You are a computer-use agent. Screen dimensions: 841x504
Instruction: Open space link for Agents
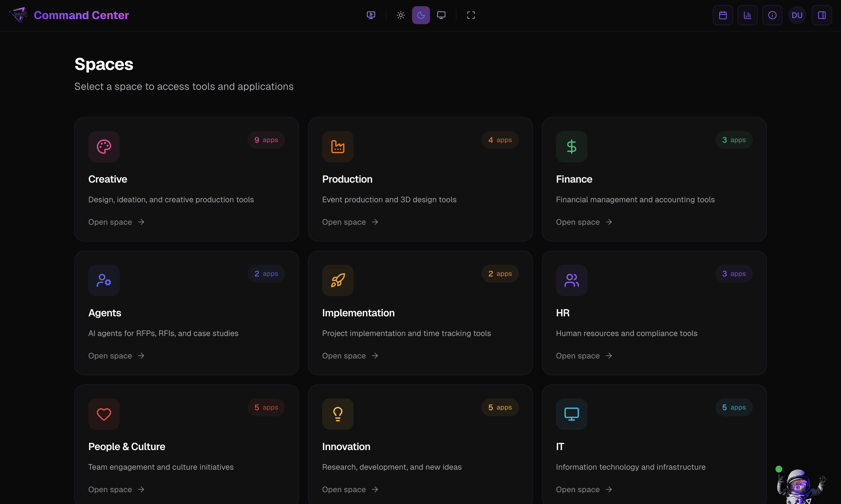coord(116,356)
